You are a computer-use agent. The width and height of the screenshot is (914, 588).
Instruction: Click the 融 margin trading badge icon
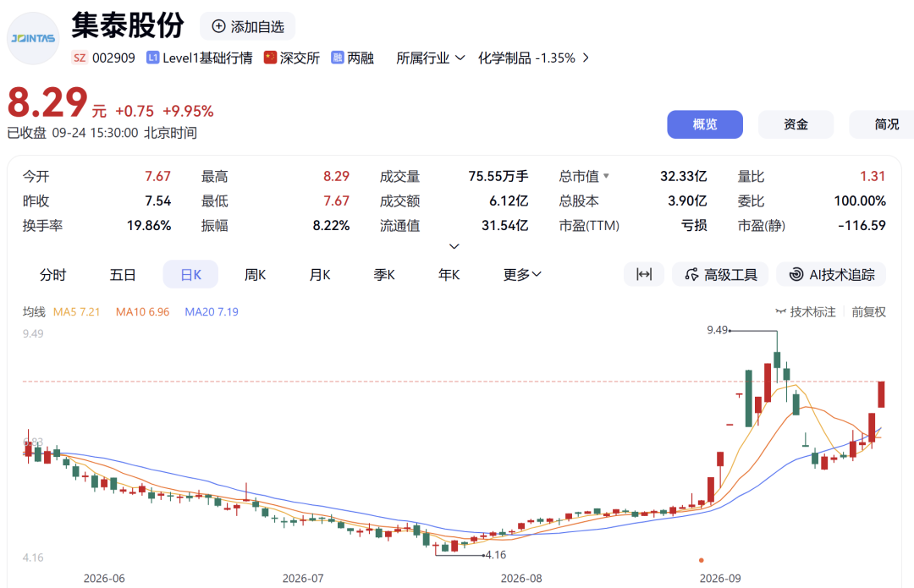338,58
